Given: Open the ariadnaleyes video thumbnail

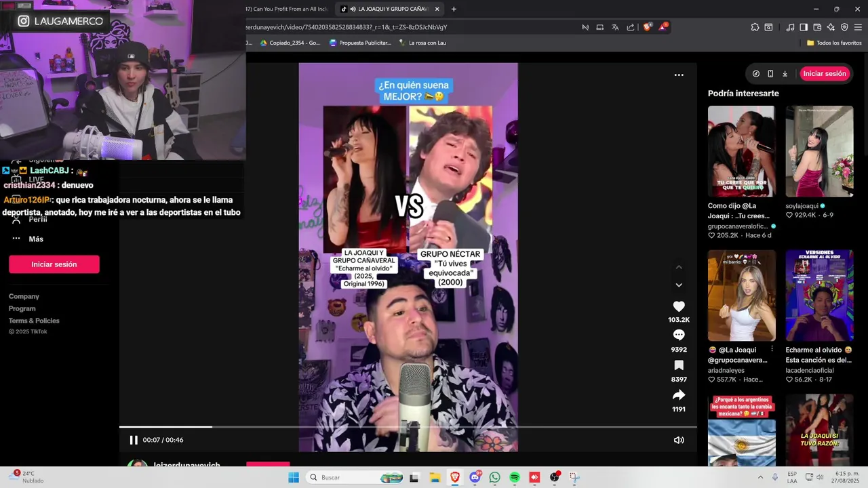Looking at the screenshot, I should 742,296.
